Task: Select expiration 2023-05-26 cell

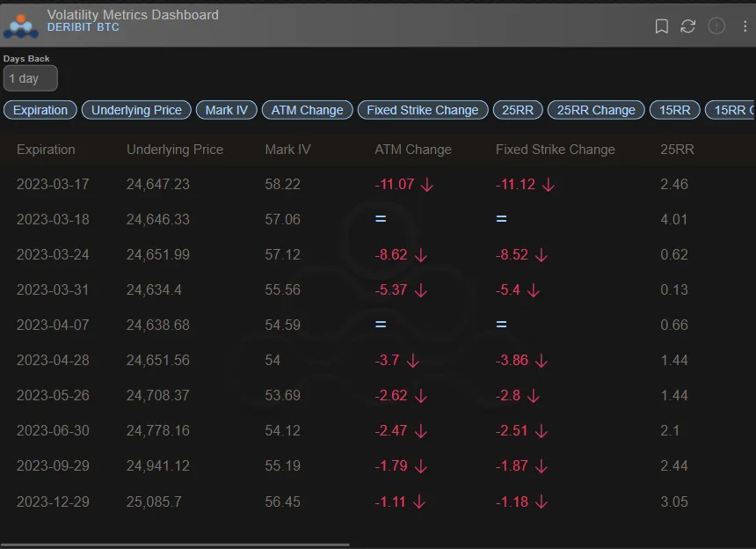Action: click(53, 396)
